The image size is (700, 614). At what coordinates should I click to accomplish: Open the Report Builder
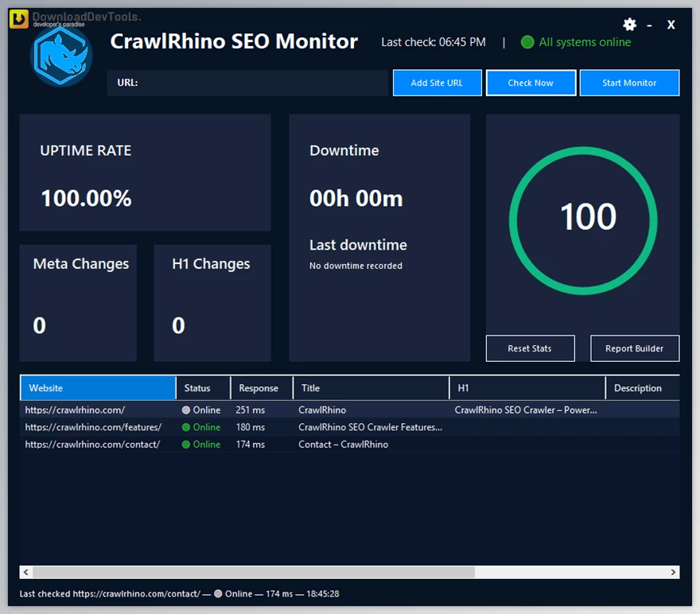click(x=635, y=348)
